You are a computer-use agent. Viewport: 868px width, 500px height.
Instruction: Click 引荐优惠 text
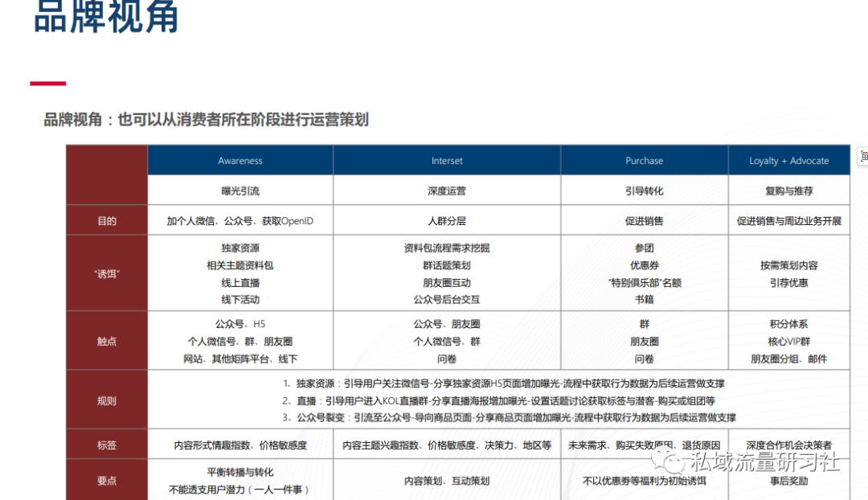click(x=789, y=282)
